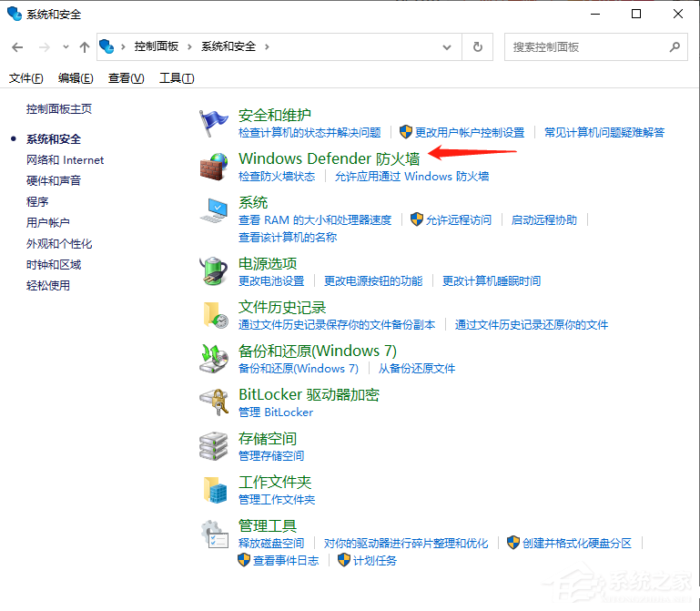Open the 工具(T) menu
Screen dimensions: 700x611
[x=177, y=78]
